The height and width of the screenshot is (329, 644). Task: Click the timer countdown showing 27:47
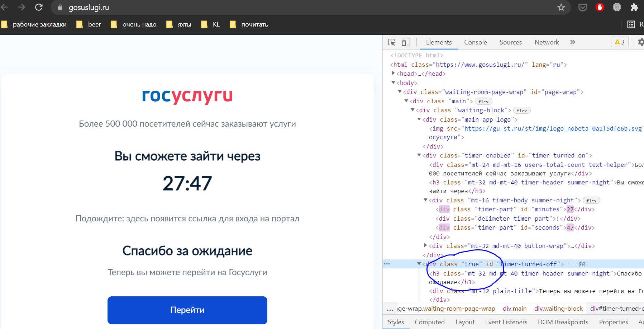(x=187, y=183)
